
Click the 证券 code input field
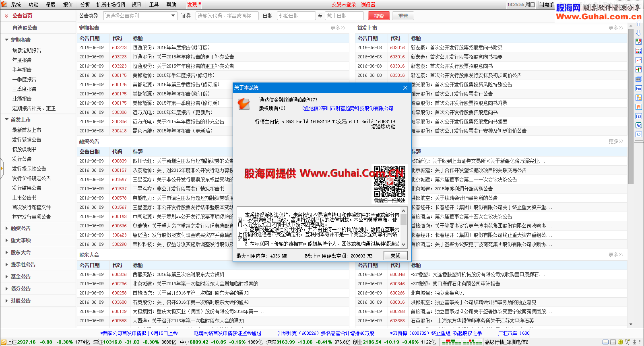tap(227, 16)
